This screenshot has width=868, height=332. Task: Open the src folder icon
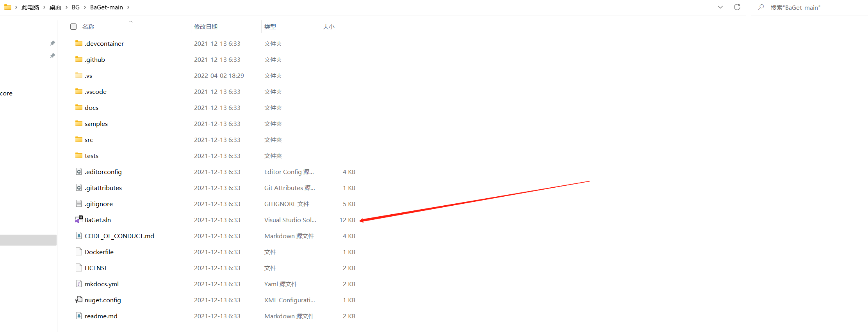(79, 140)
